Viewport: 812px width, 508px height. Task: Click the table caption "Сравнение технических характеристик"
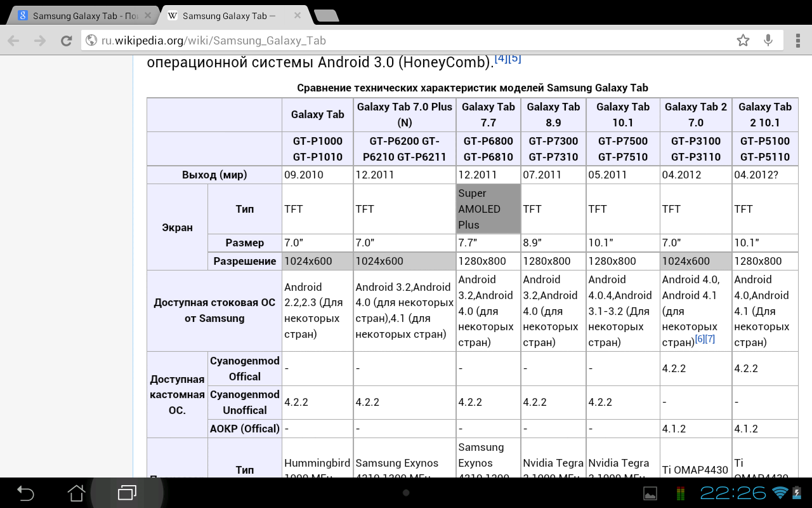pyautogui.click(x=473, y=88)
